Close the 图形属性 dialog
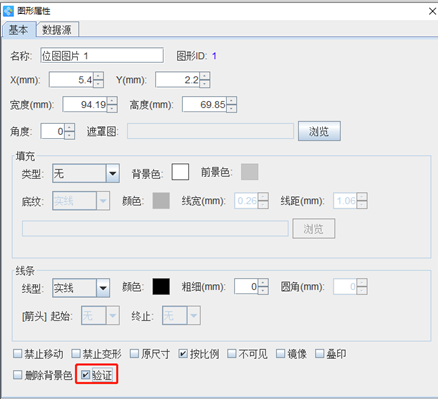This screenshot has width=438, height=399. pos(432,11)
